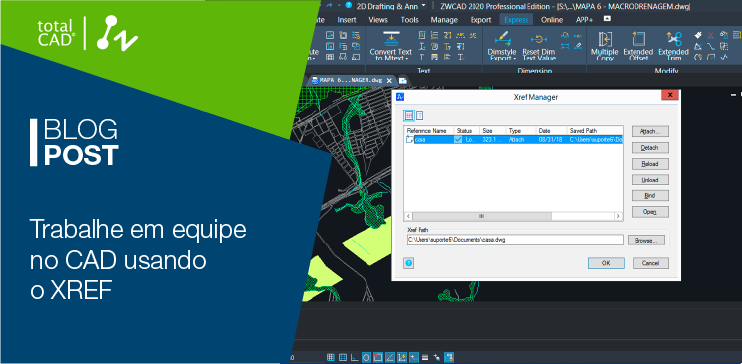This screenshot has height=364, width=742.
Task: Toggle dynamic input in status bar
Action: [x=414, y=357]
